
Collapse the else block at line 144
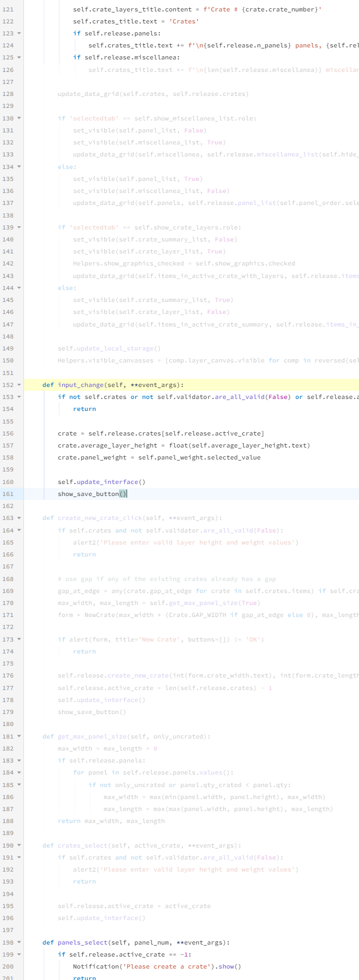(20, 288)
